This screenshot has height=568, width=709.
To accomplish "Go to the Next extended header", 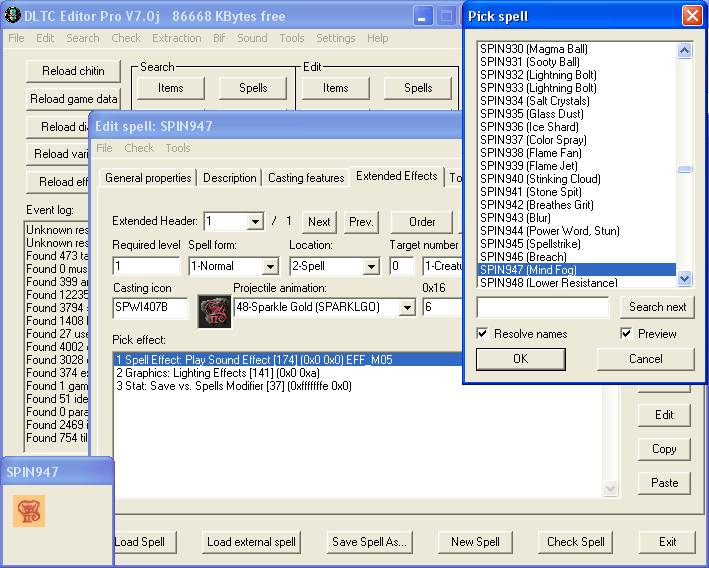I will 319,222.
